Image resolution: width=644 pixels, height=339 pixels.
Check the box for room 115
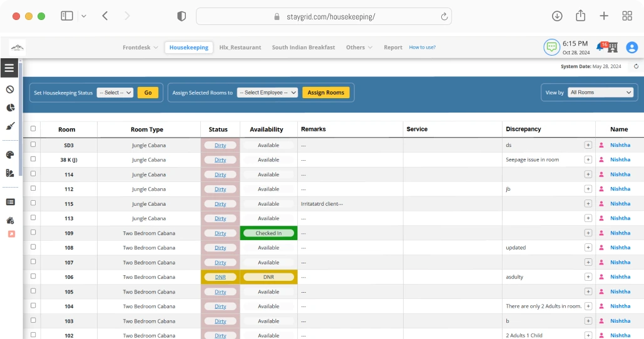[x=33, y=203]
